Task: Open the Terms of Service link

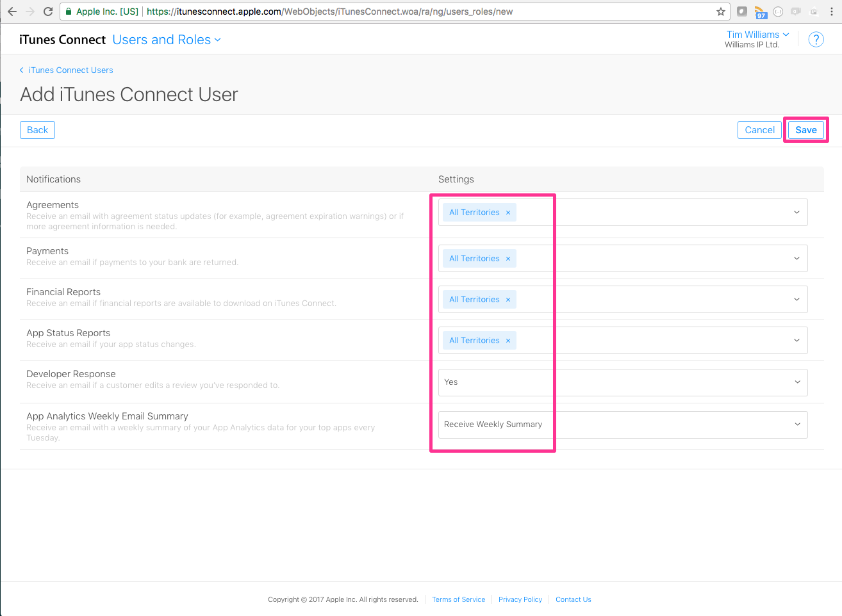Action: pyautogui.click(x=458, y=600)
